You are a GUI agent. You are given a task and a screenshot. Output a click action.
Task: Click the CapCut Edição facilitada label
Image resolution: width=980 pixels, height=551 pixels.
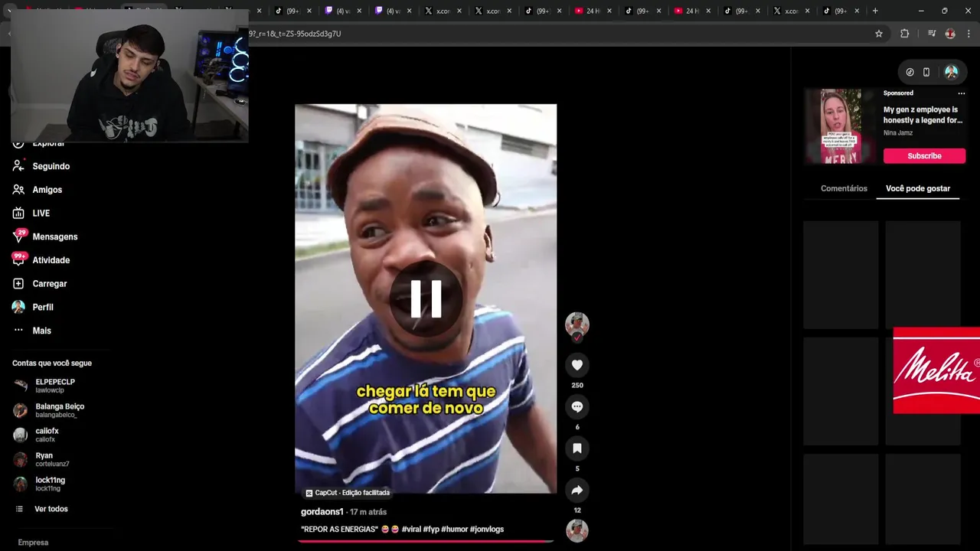(x=348, y=493)
